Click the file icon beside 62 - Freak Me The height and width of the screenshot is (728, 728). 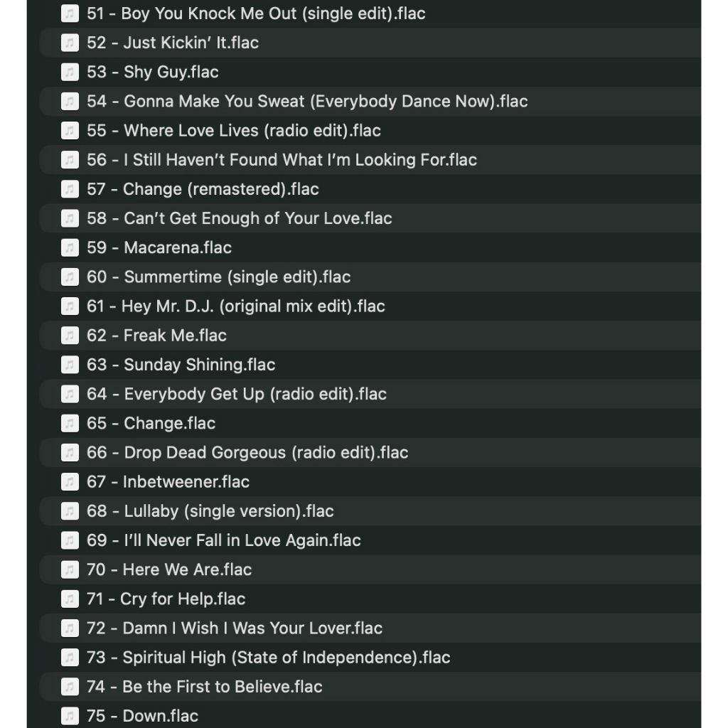[70, 336]
